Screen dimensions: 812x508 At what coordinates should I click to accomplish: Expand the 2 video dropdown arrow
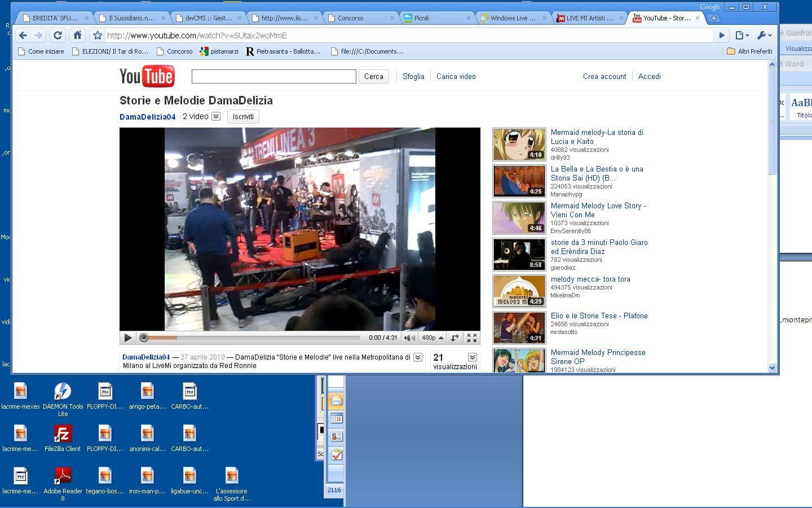(216, 116)
